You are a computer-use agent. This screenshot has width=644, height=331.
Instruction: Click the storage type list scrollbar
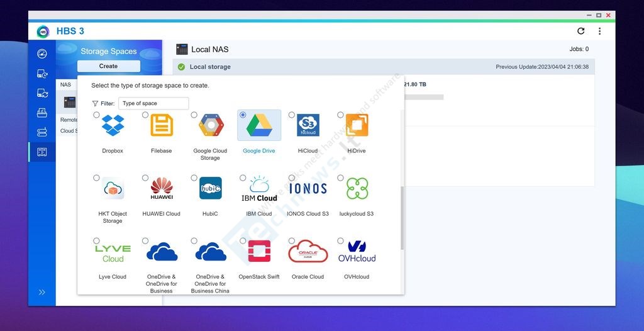click(402, 218)
